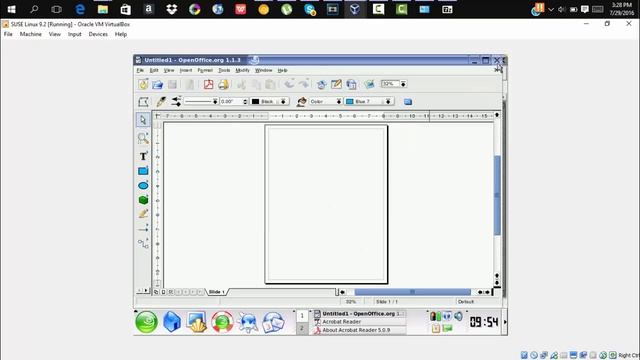Open VirtualBox Input menu
640x360 pixels.
75,34
